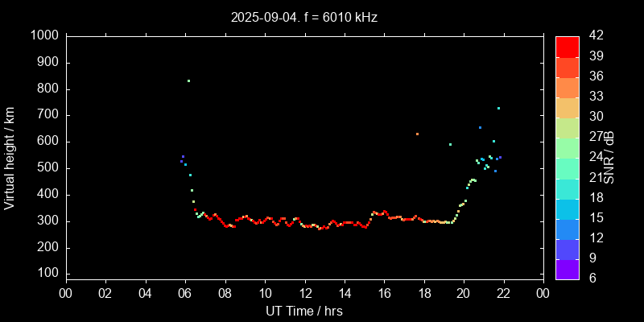This screenshot has height=322, width=644.
Task: Click the "SNR / dB" colorbar label
Action: point(609,157)
